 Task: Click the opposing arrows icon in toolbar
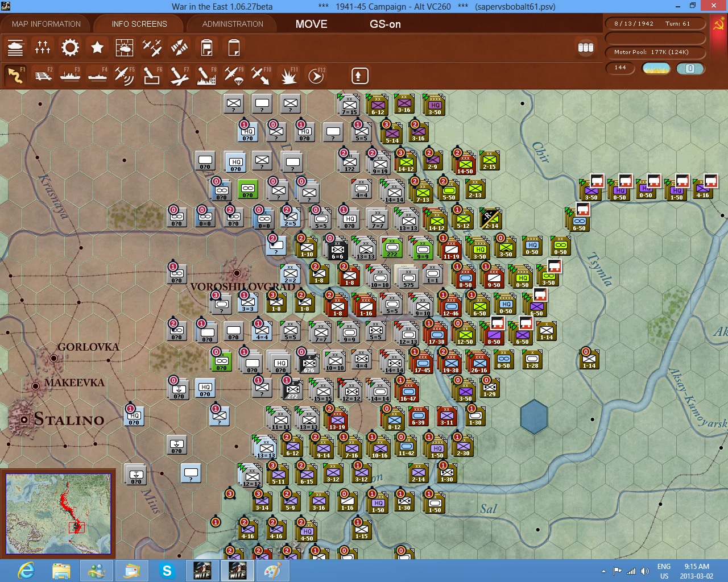[179, 48]
